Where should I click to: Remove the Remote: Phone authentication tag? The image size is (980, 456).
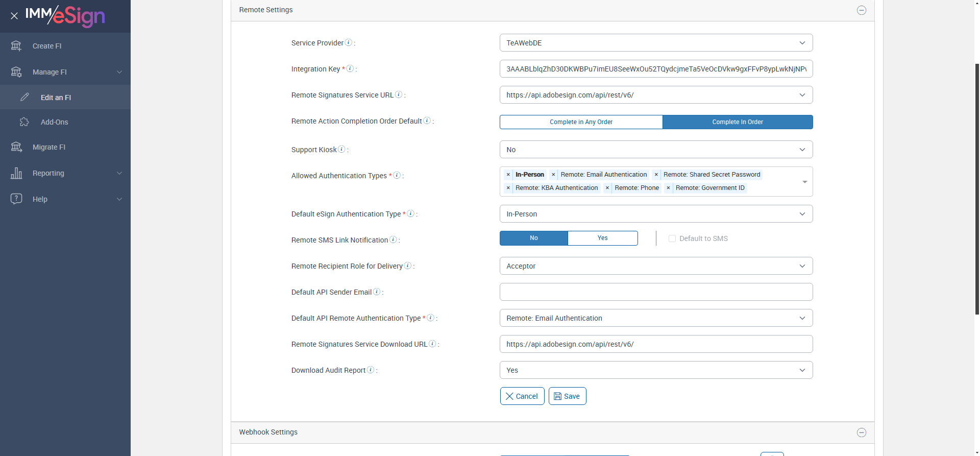tap(607, 188)
